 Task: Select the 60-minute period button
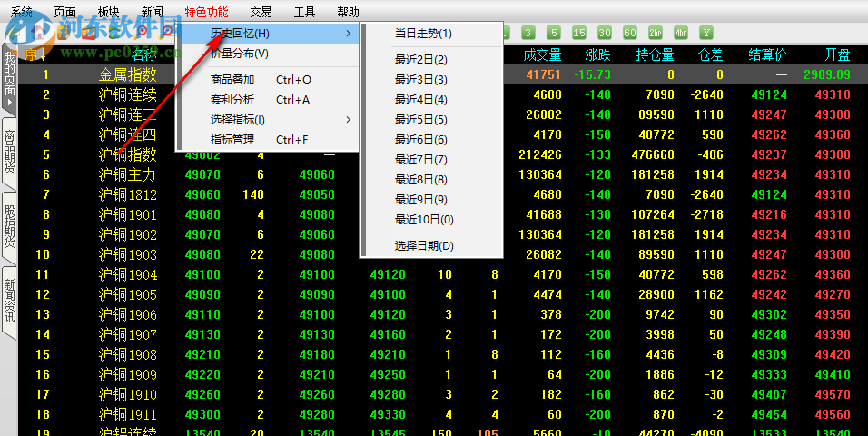[630, 33]
